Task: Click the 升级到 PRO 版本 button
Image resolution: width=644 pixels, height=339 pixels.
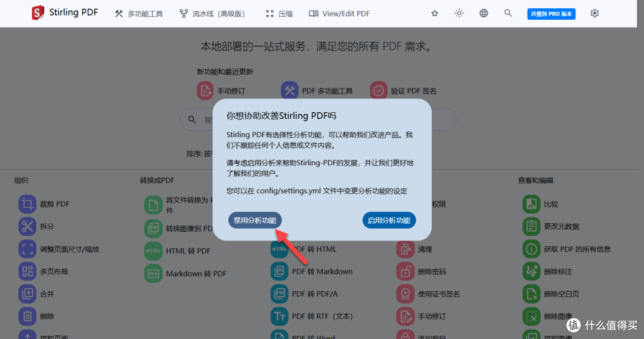Action: click(x=551, y=14)
